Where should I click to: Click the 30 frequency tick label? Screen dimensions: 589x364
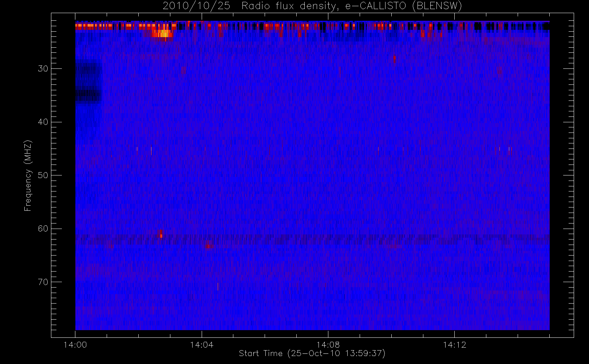point(43,69)
